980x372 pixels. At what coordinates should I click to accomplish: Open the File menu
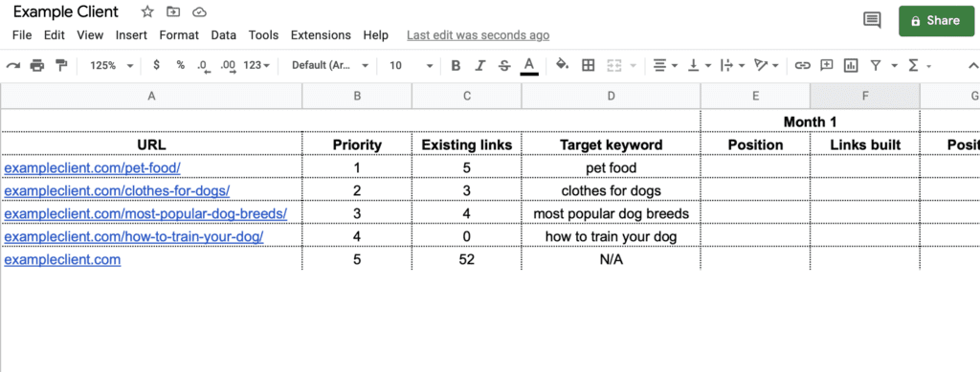point(22,35)
